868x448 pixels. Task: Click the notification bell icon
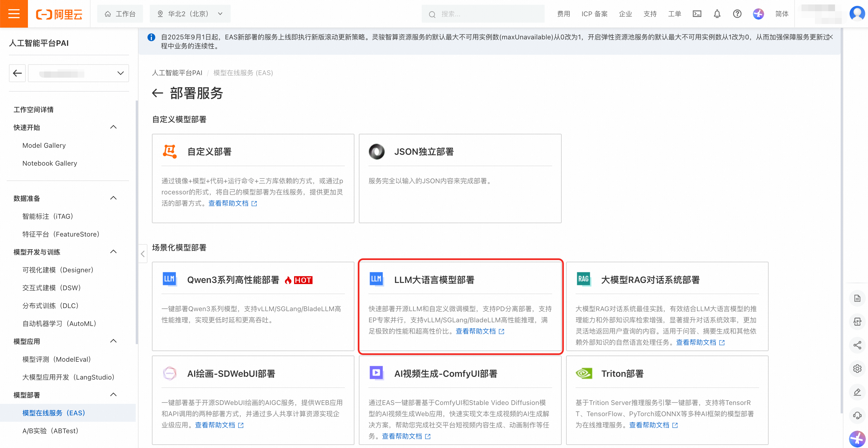pyautogui.click(x=717, y=14)
